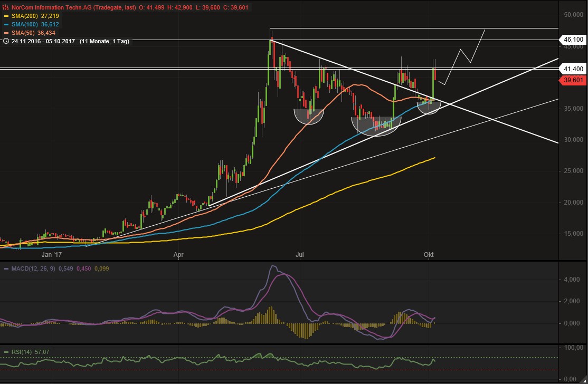The width and height of the screenshot is (588, 384).
Task: Click the 30,000 price axis label
Action: [573, 140]
